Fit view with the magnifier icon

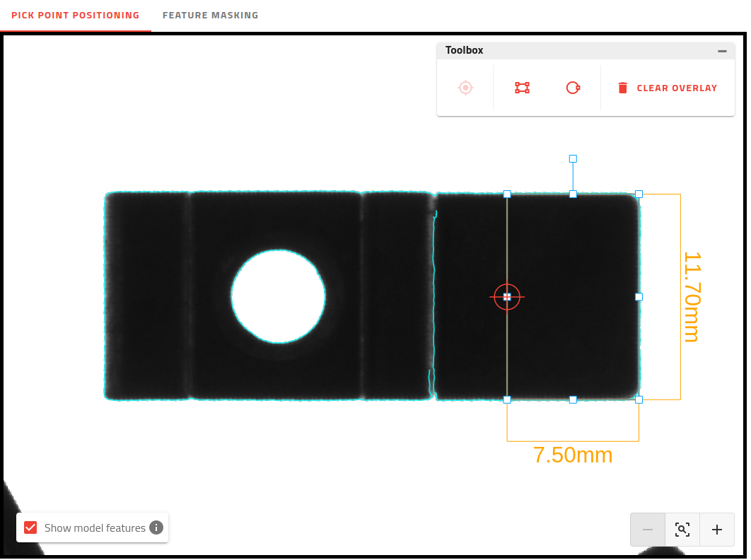tap(682, 530)
